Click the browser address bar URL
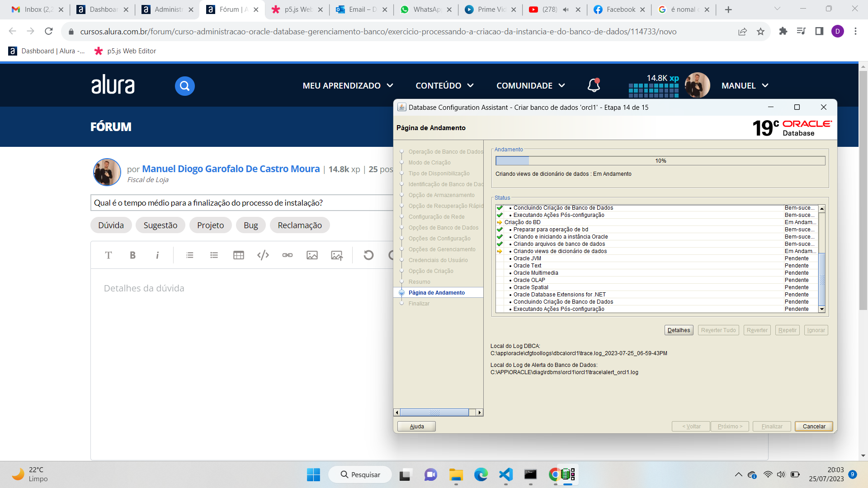 (378, 31)
